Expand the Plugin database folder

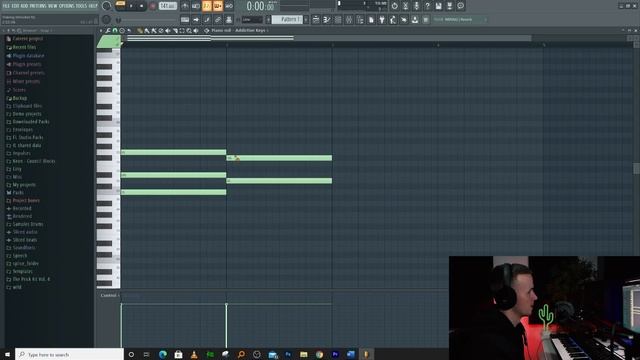pos(25,56)
